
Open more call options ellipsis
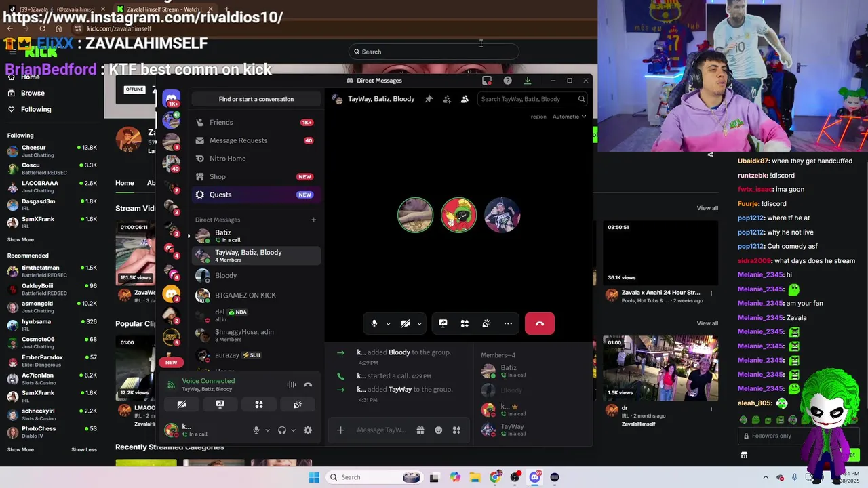508,324
